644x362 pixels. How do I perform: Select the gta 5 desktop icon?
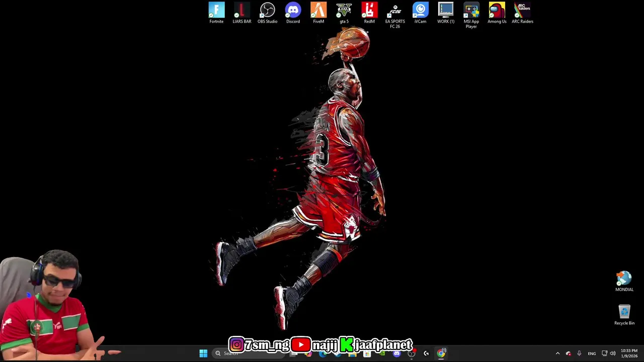344,13
